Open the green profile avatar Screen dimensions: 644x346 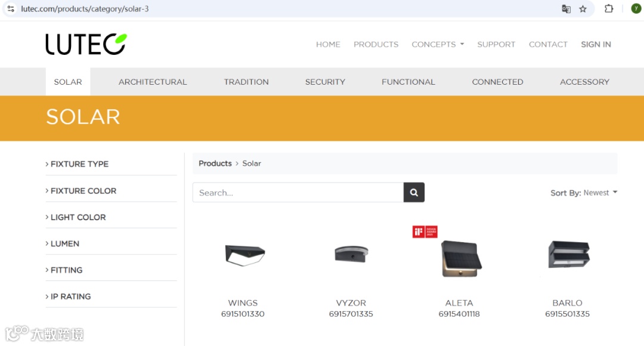tap(636, 8)
